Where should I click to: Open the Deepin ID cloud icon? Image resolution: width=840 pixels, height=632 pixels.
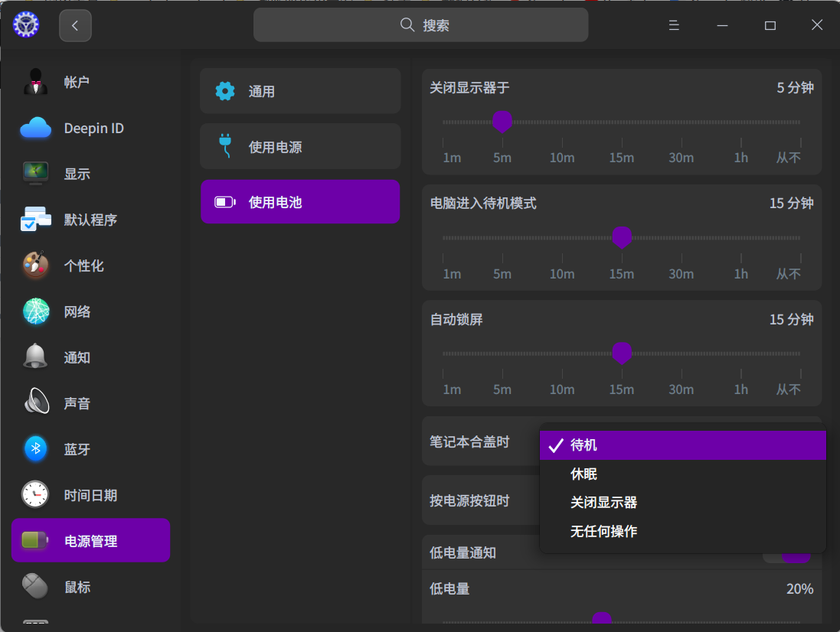pos(35,128)
